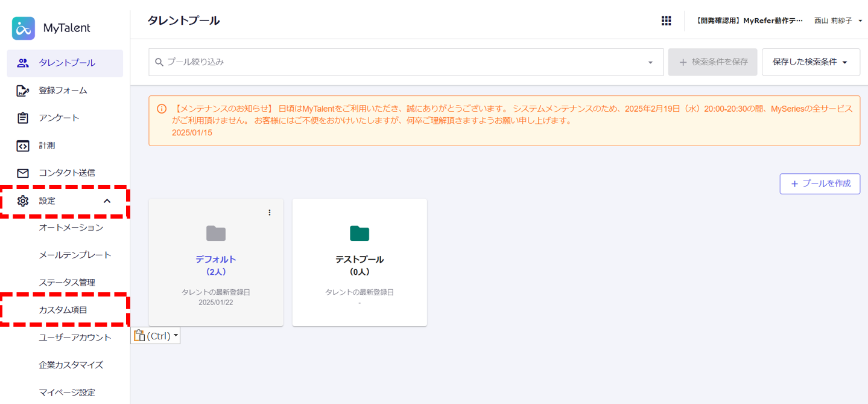Screen dimensions: 868x404
Task: Open アンケート from the sidebar
Action: click(x=59, y=118)
